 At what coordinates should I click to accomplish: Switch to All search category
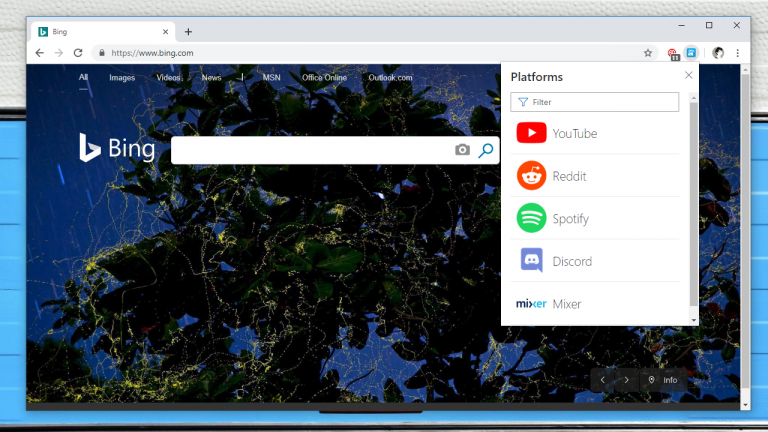(83, 77)
